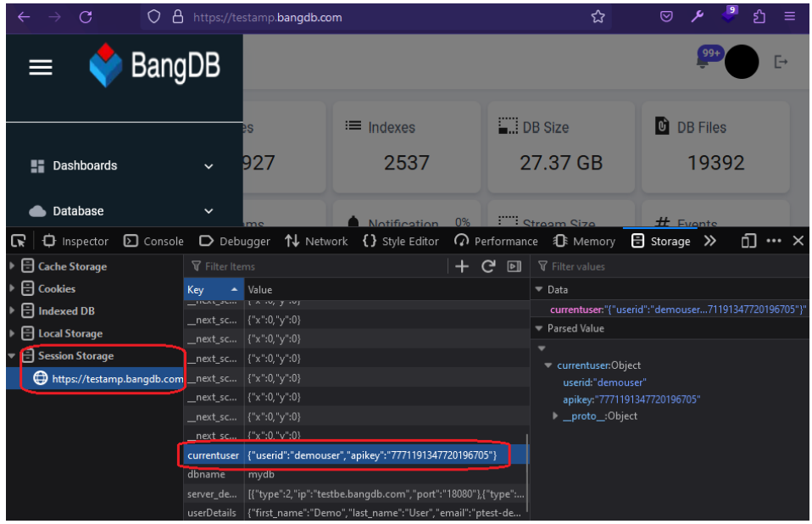Viewport: 812px width, 524px height.
Task: Show more DevTools tabs chevron
Action: [710, 242]
